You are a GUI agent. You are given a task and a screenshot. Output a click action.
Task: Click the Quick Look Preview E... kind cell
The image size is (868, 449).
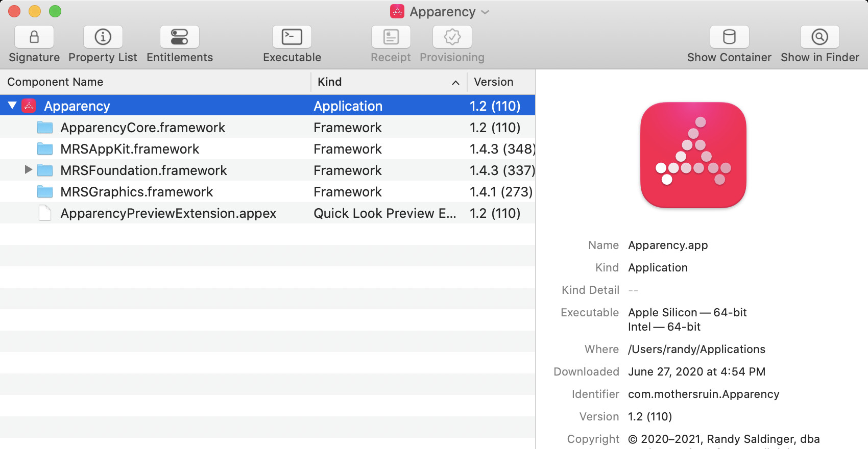pyautogui.click(x=385, y=213)
